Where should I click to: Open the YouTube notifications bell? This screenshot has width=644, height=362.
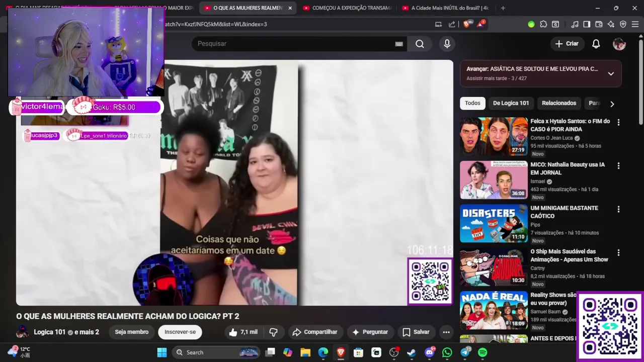coord(596,44)
